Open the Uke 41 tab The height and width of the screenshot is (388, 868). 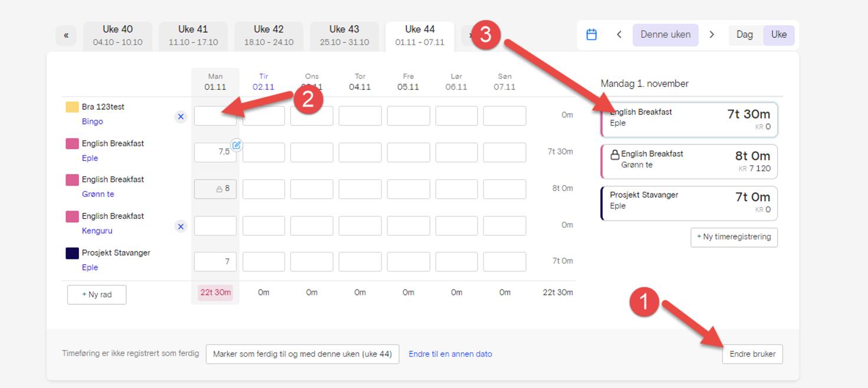coord(193,36)
